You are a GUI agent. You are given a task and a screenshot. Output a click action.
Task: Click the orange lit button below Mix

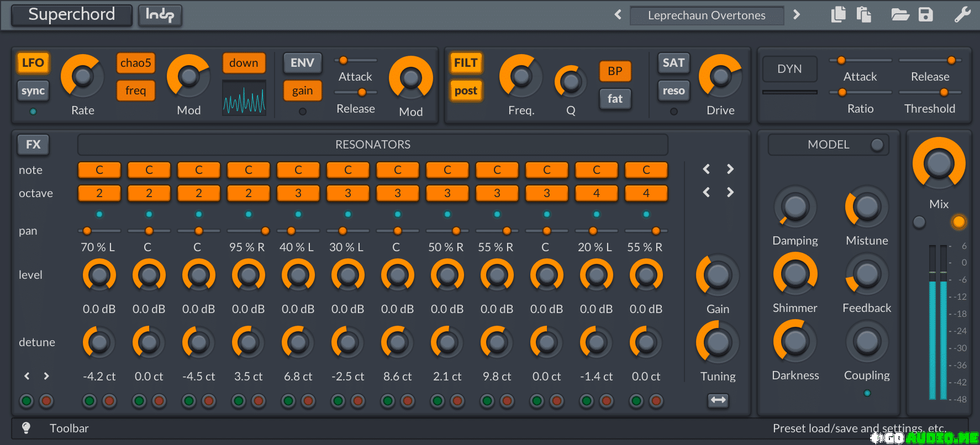[959, 222]
